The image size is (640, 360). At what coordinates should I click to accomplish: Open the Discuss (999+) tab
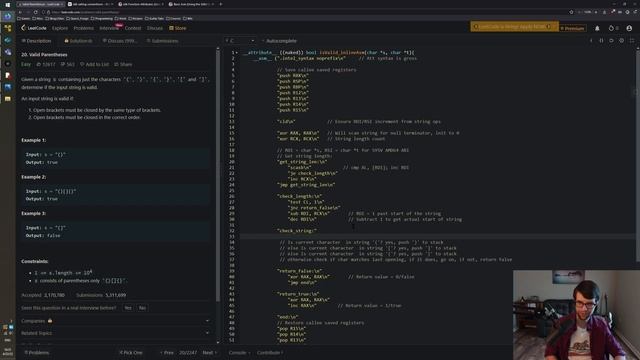[x=119, y=41]
